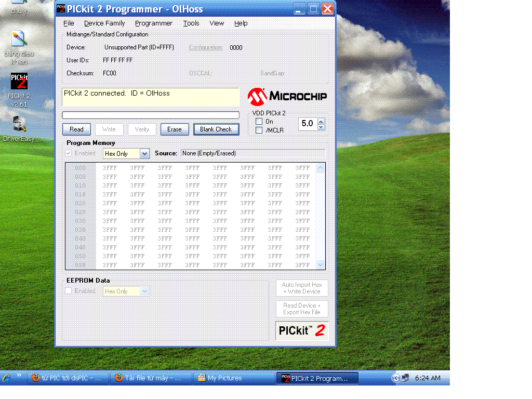Click the network tray icon
The width and height of the screenshot is (532, 399).
(x=406, y=378)
